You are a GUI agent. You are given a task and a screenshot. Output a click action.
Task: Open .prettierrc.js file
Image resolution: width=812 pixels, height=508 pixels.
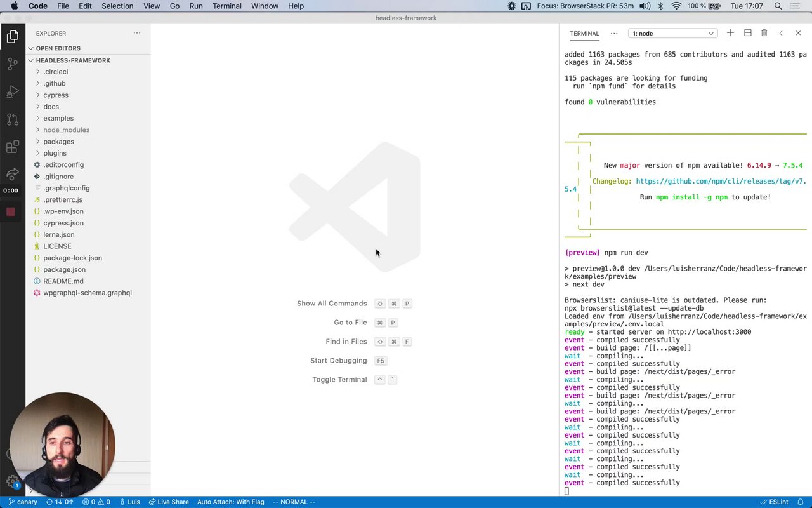pyautogui.click(x=88, y=199)
